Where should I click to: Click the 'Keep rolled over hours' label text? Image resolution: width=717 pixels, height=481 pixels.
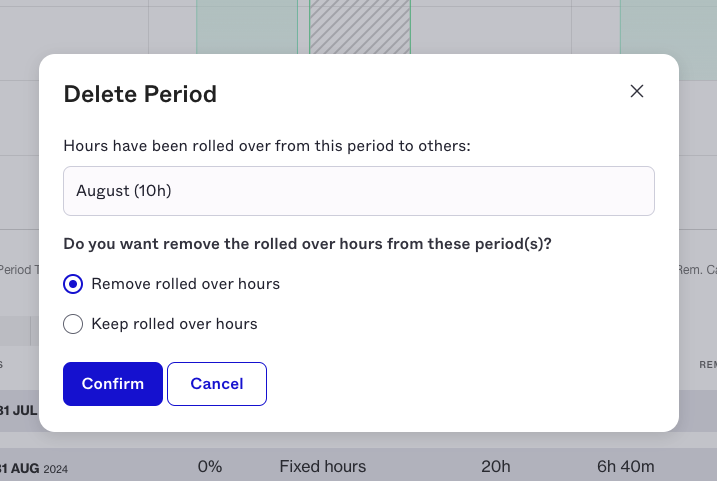(x=174, y=324)
